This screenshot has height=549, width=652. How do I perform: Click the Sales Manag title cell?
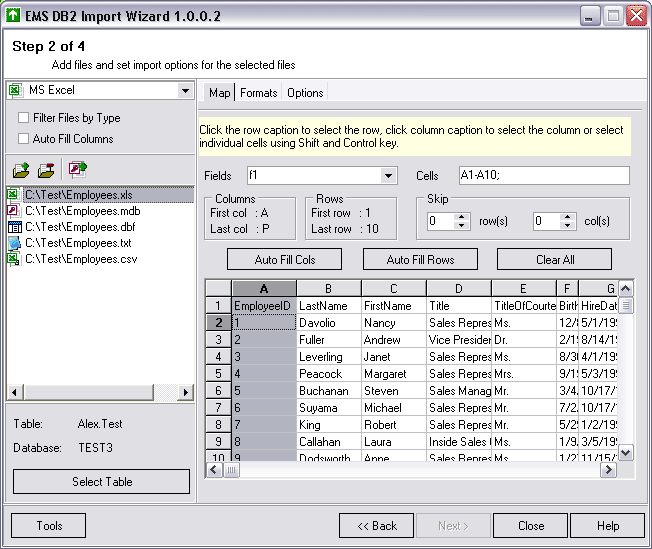[459, 391]
